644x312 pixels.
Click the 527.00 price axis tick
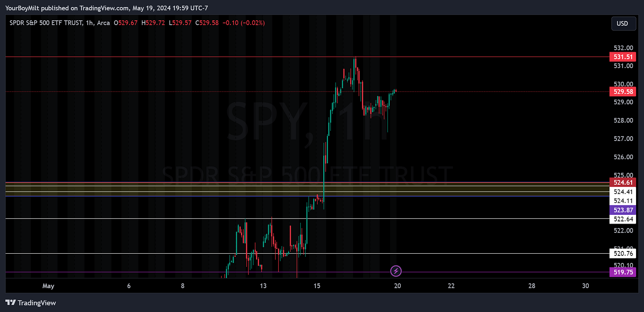point(622,139)
